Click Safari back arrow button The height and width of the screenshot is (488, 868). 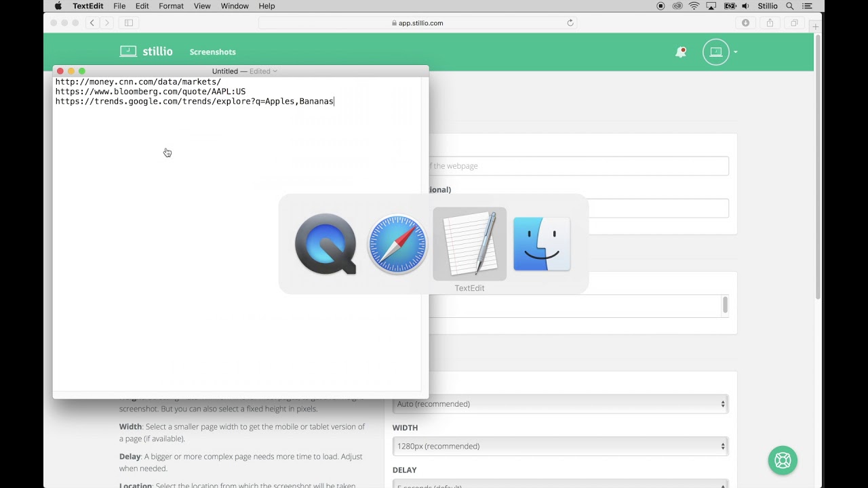93,23
